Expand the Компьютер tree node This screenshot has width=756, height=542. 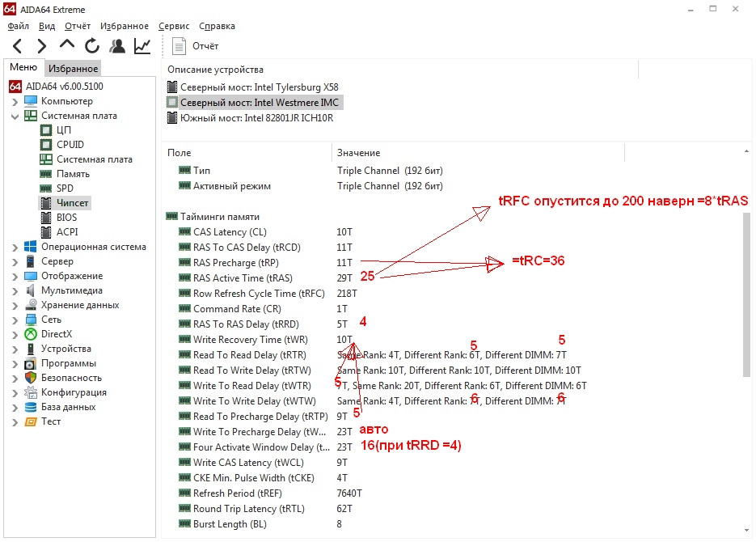15,102
